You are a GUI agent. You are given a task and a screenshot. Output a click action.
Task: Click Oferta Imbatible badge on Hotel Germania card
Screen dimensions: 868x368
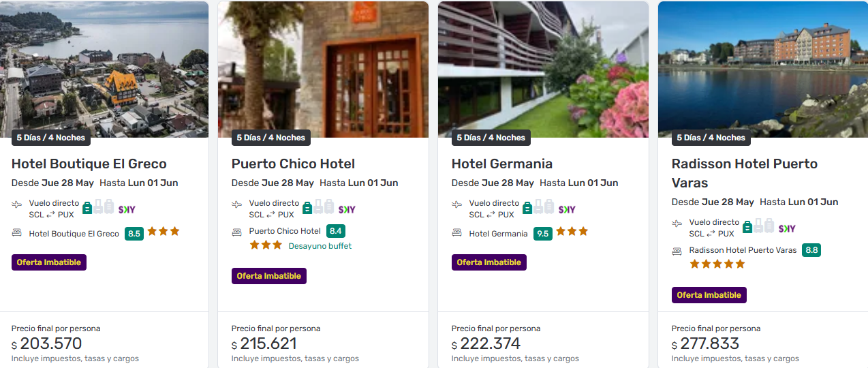pyautogui.click(x=489, y=262)
